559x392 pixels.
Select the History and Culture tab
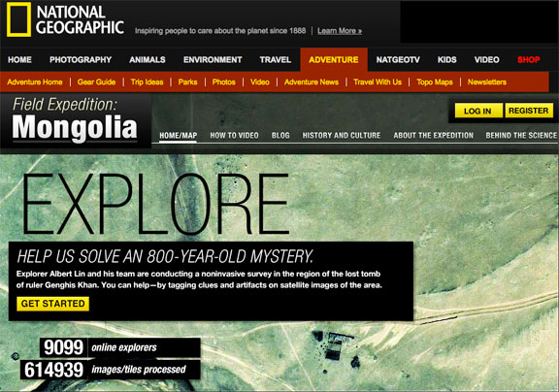[x=342, y=136]
